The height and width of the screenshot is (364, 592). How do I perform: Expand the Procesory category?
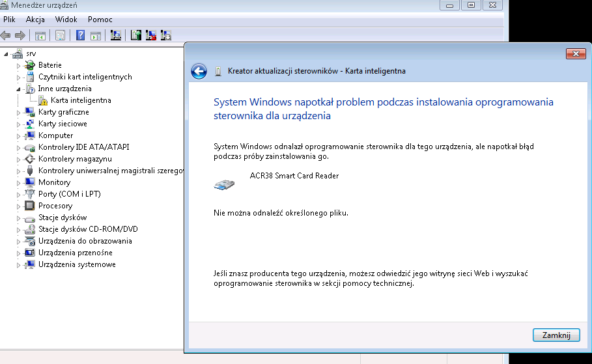click(x=18, y=206)
